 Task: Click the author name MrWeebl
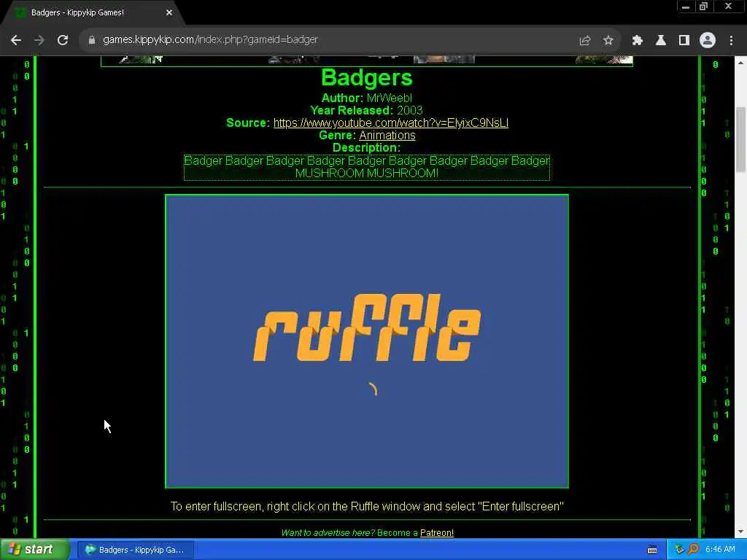coord(390,98)
